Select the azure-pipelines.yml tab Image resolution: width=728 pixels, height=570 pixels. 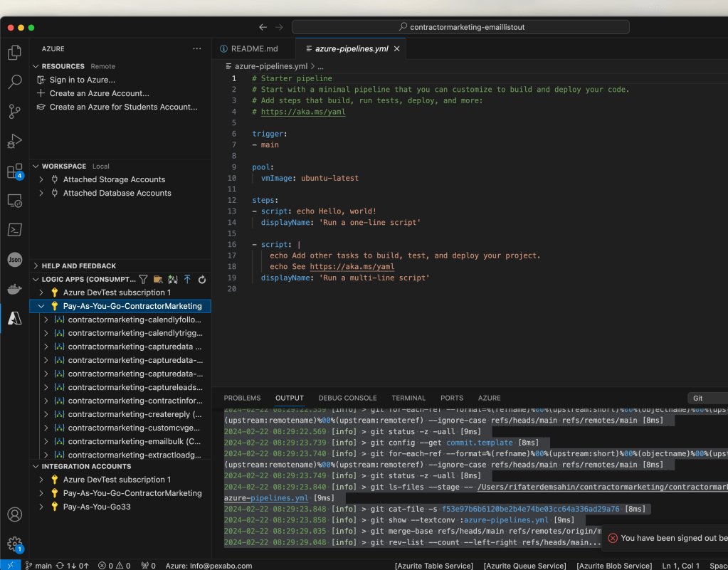point(351,48)
